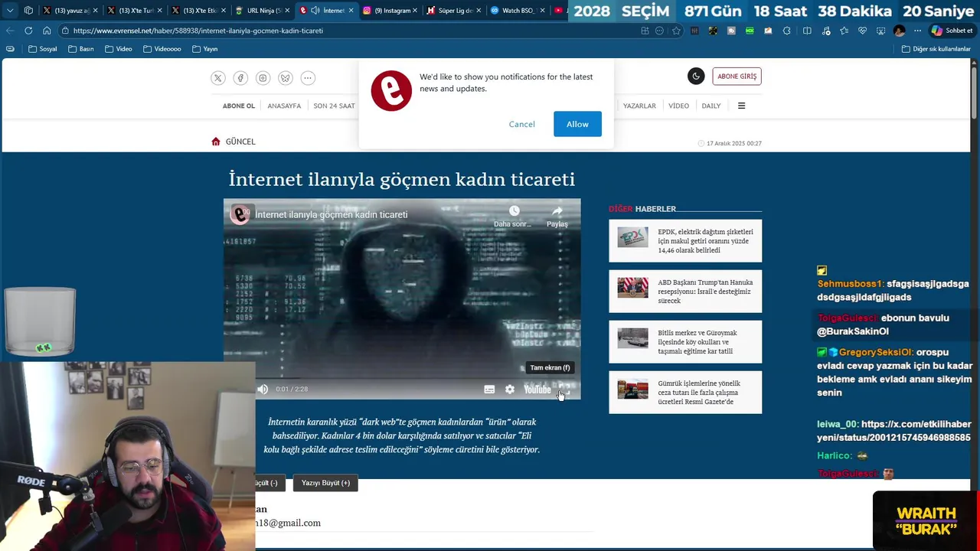Open Gümrük işlemleri news card
980x551 pixels.
(685, 393)
